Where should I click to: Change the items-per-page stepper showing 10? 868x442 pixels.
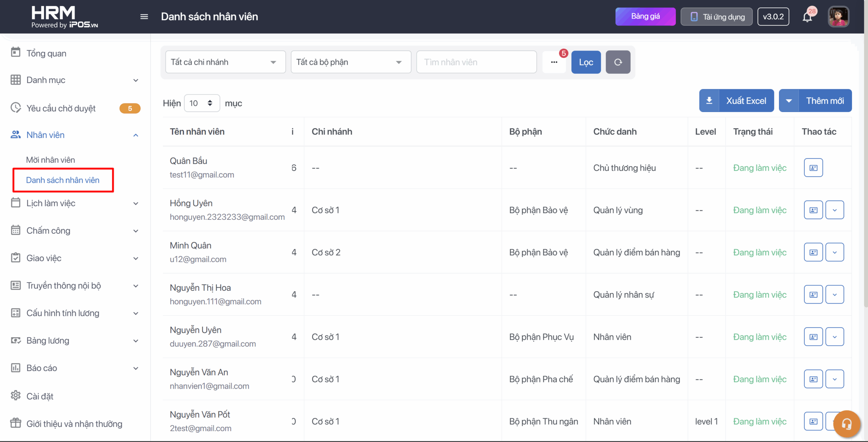pos(202,103)
